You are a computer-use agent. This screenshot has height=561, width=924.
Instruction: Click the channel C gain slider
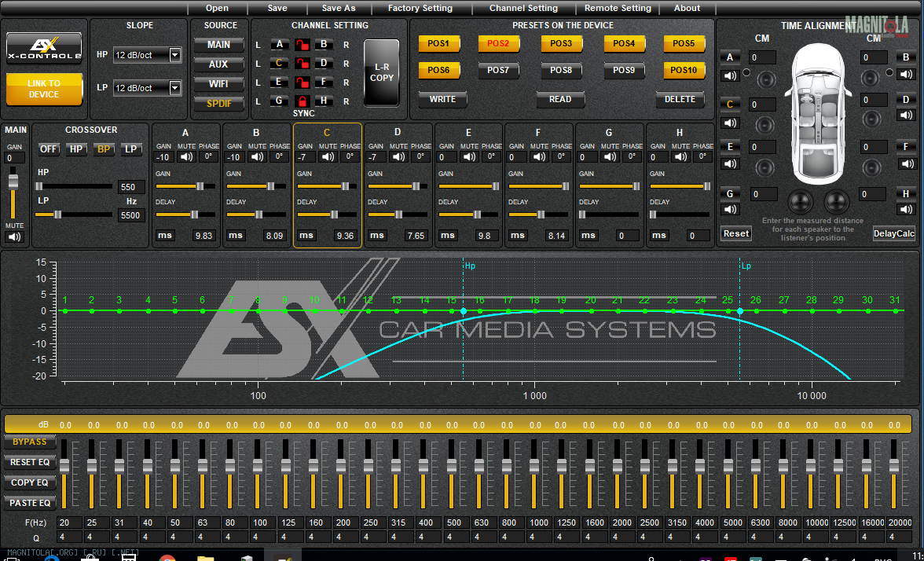tap(327, 186)
